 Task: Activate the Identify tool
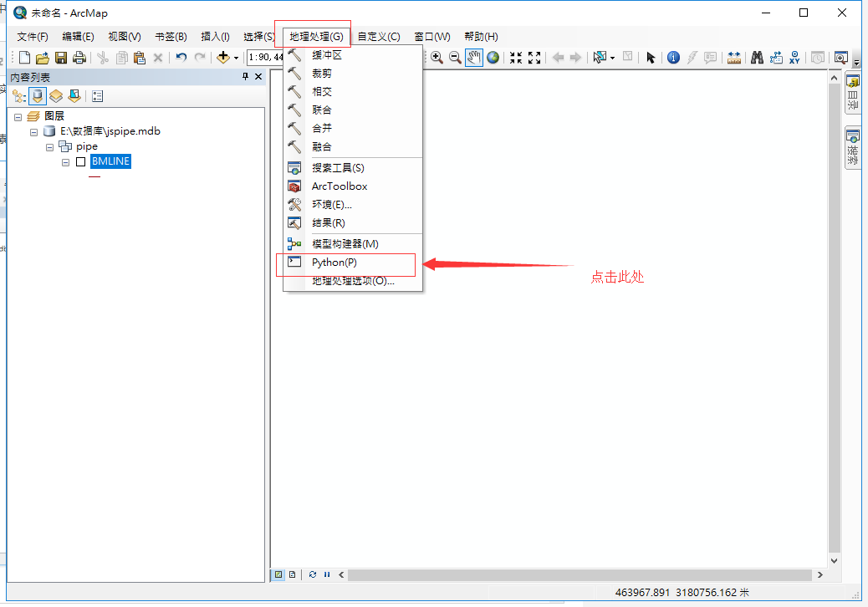(673, 57)
